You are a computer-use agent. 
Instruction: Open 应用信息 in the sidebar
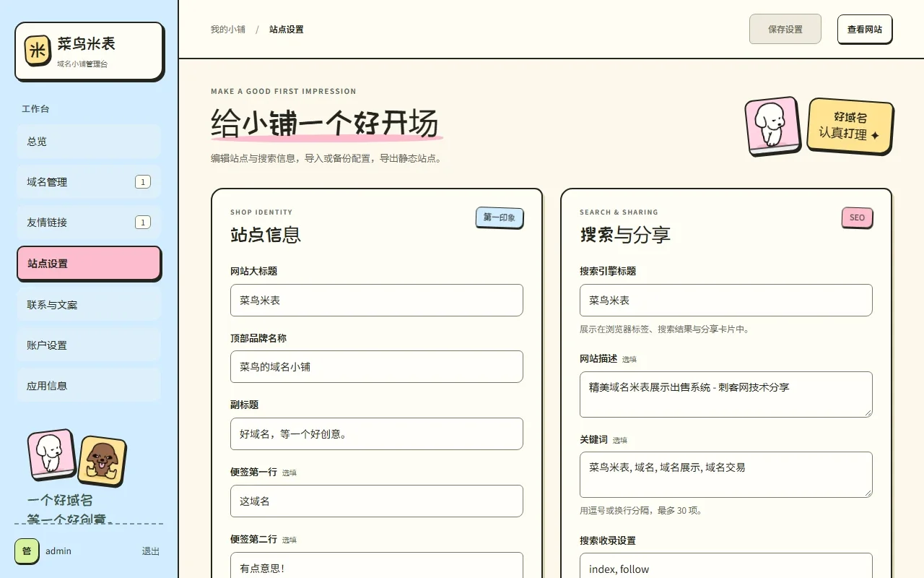point(89,386)
